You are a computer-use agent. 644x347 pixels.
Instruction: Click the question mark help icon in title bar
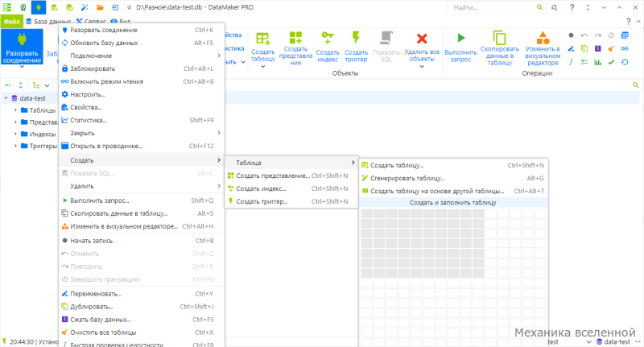tap(572, 7)
